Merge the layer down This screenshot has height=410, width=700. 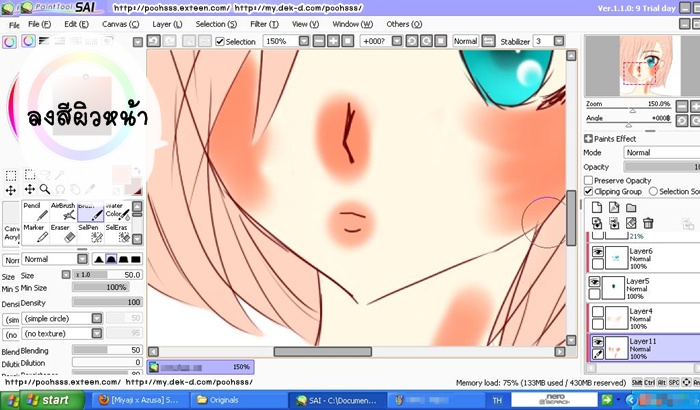coord(614,222)
